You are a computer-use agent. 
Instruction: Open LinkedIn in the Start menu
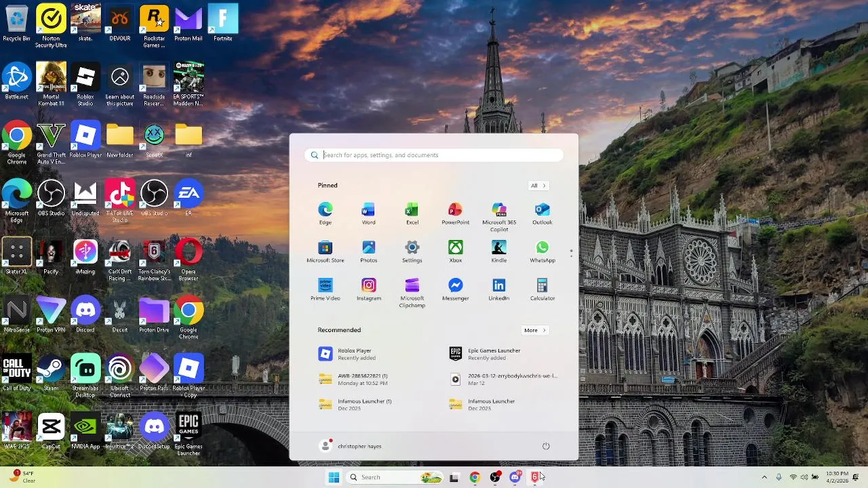498,289
